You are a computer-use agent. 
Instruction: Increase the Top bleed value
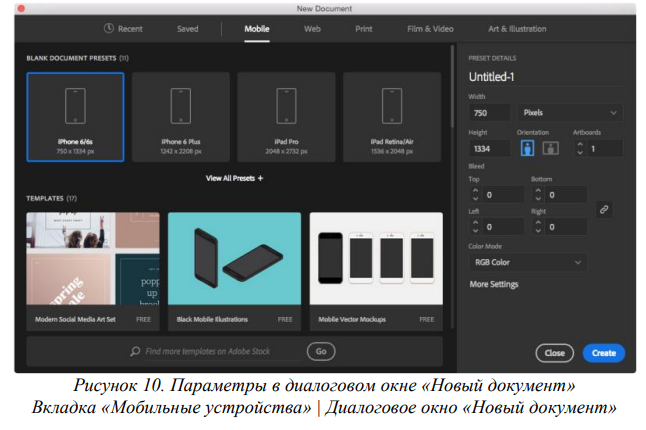[x=475, y=191]
